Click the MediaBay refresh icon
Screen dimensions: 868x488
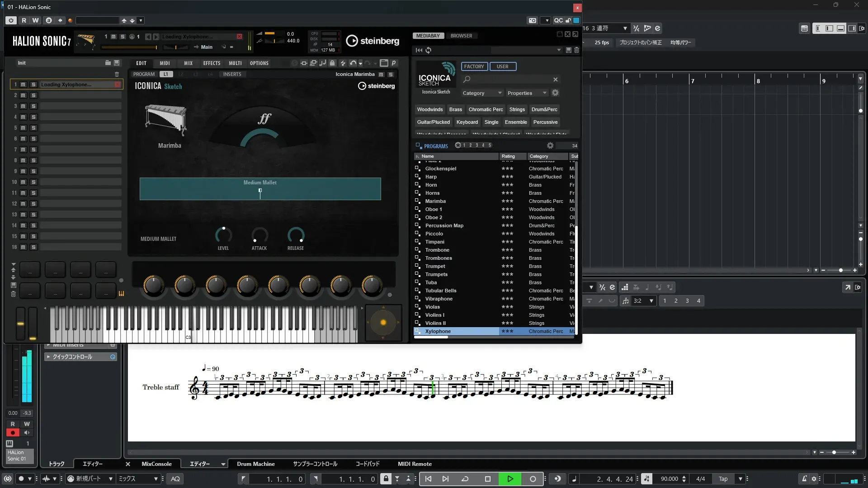click(429, 50)
